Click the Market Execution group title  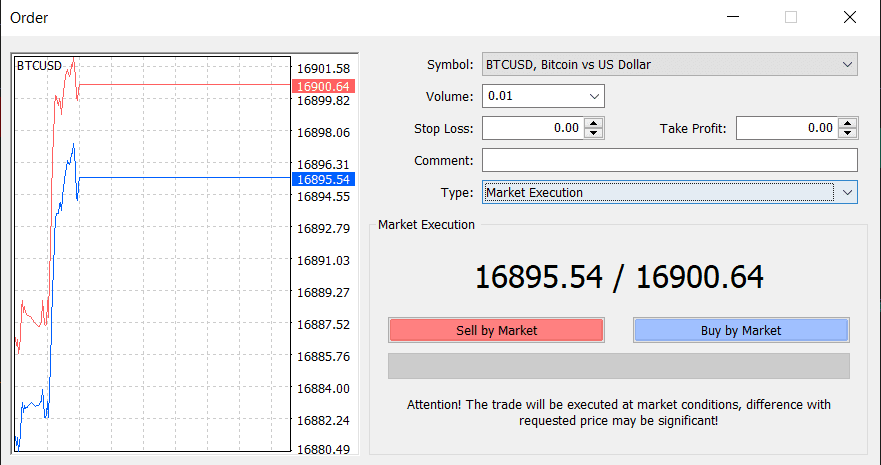426,225
